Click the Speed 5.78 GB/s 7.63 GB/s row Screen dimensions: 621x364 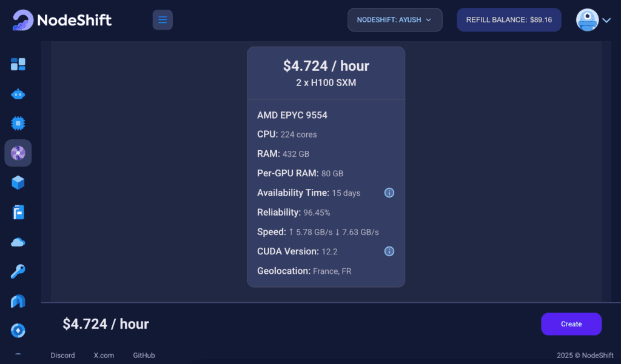pyautogui.click(x=318, y=232)
